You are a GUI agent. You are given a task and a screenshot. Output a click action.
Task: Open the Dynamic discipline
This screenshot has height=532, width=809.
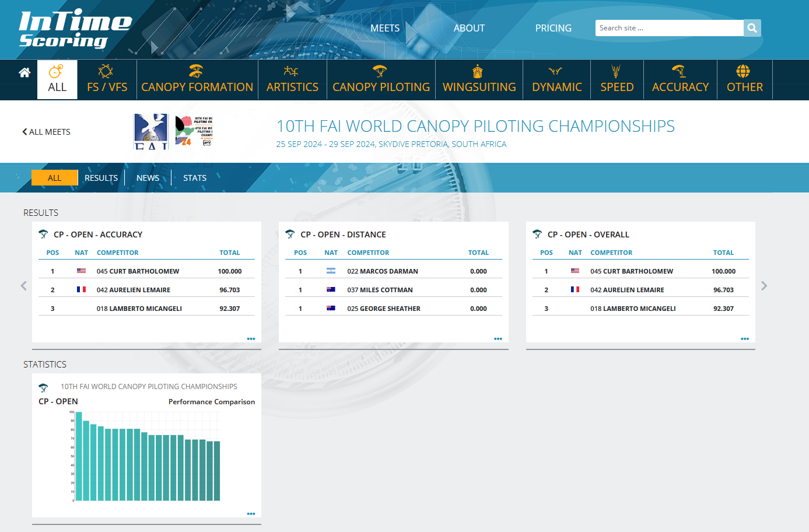(x=557, y=80)
